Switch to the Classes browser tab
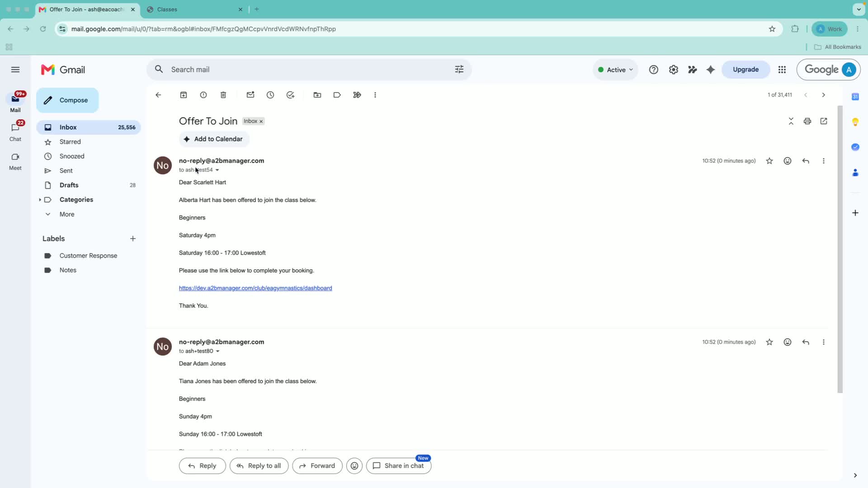 coord(194,9)
